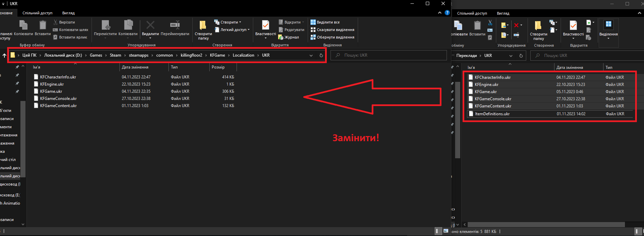Click Редагувати in Steam path window ribbon

(291, 30)
